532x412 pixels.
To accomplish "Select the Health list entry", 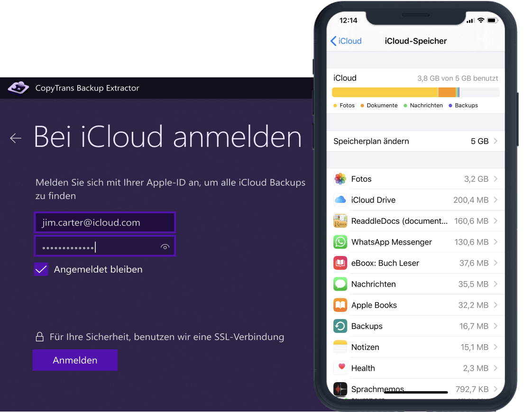I will tap(416, 368).
